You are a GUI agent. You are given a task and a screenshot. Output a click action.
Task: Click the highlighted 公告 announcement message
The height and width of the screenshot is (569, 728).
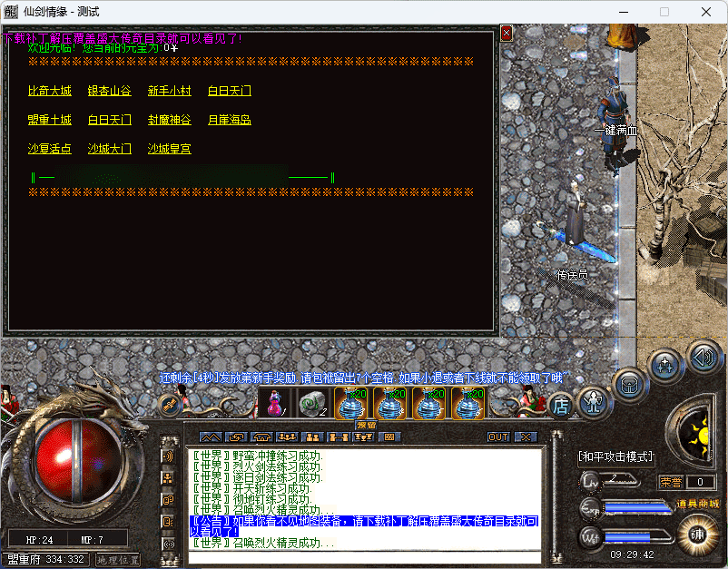[365, 526]
